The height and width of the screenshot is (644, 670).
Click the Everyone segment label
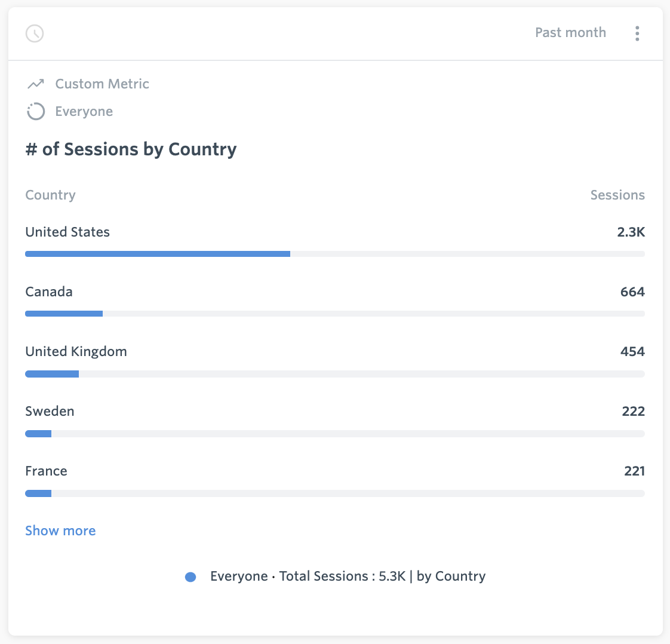click(x=84, y=112)
